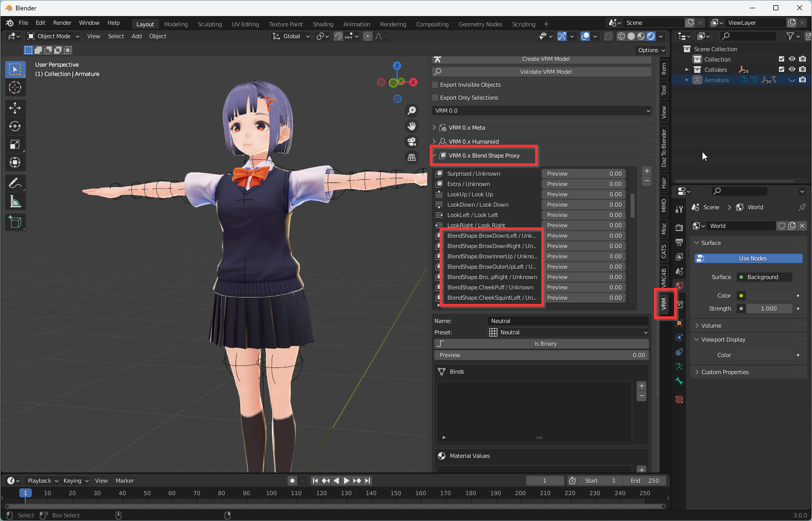Open the Object Mode dropdown

tap(54, 36)
